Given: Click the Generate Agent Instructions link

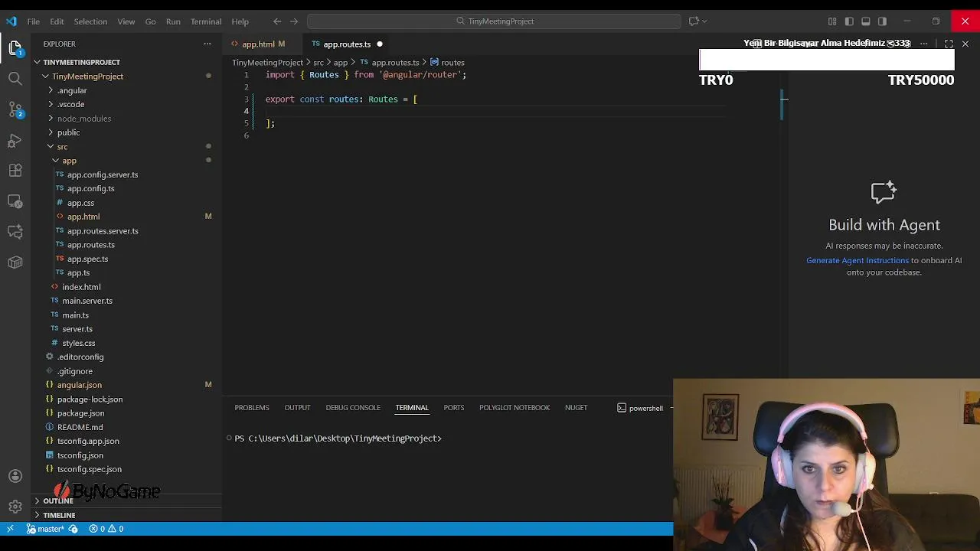Looking at the screenshot, I should pyautogui.click(x=857, y=260).
